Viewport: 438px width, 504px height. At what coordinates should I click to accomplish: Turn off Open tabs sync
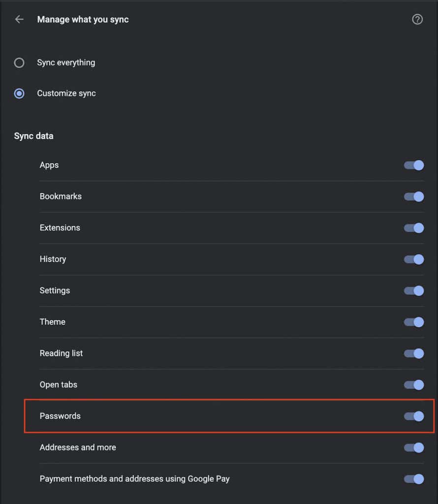point(413,385)
